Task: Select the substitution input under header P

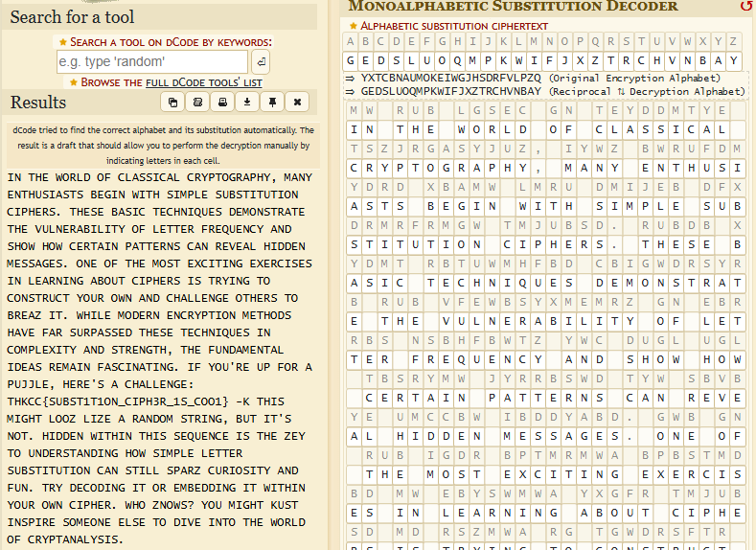Action: click(x=580, y=61)
